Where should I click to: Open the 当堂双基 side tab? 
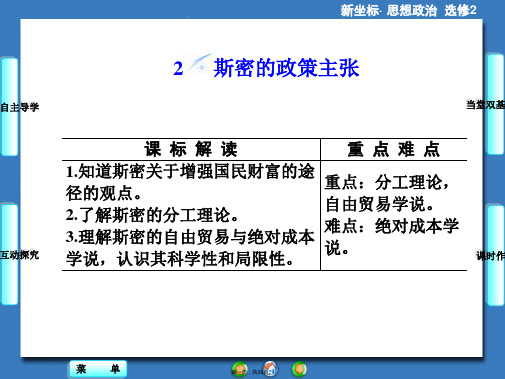[x=495, y=105]
